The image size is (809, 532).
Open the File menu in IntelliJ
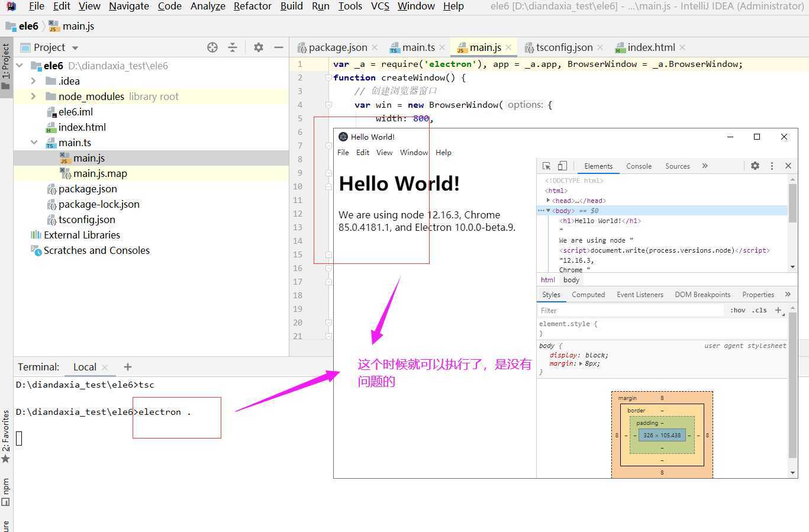click(36, 6)
